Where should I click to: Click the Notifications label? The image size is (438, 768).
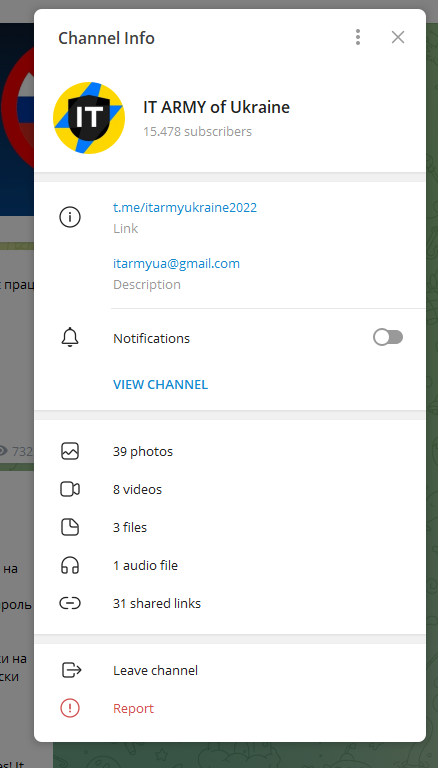pyautogui.click(x=151, y=338)
